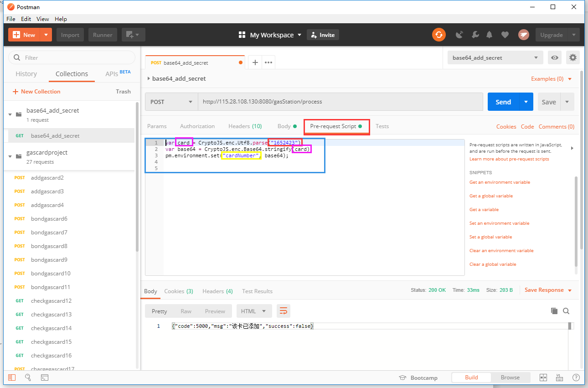Click the help question mark icon
The width and height of the screenshot is (588, 388).
[x=576, y=378]
